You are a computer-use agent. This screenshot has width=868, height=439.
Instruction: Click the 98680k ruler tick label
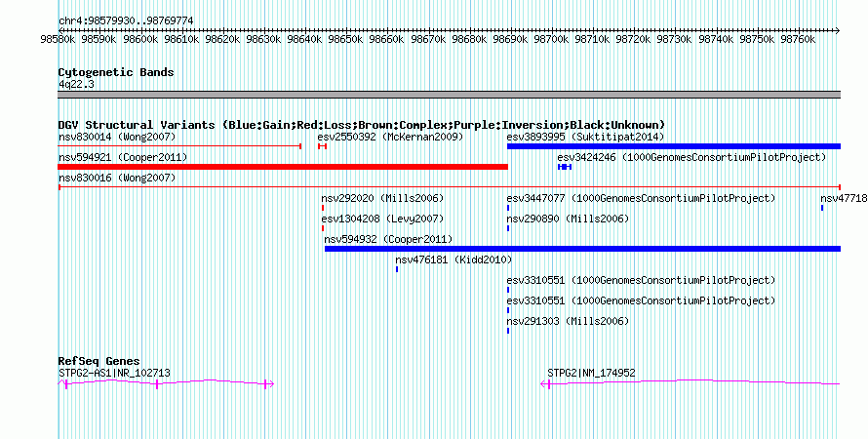469,39
